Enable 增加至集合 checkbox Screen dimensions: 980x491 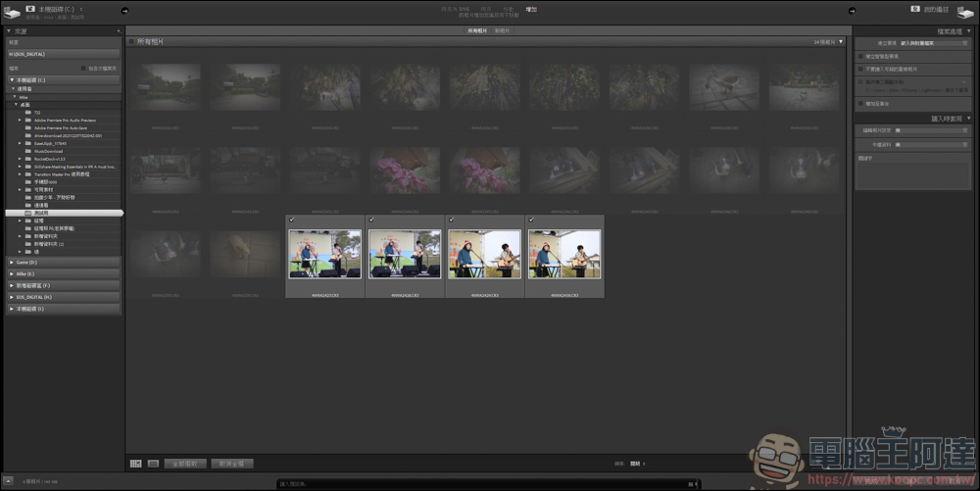point(860,104)
